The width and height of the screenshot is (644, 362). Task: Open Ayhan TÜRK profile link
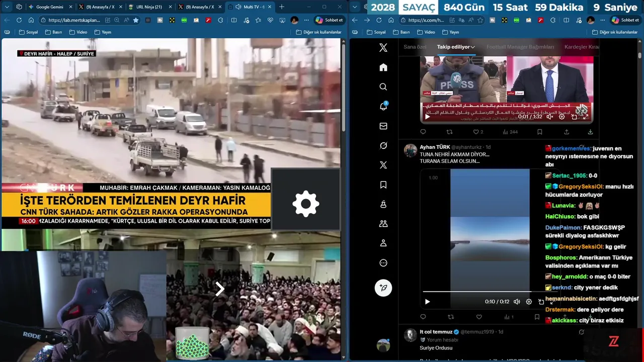point(435,147)
